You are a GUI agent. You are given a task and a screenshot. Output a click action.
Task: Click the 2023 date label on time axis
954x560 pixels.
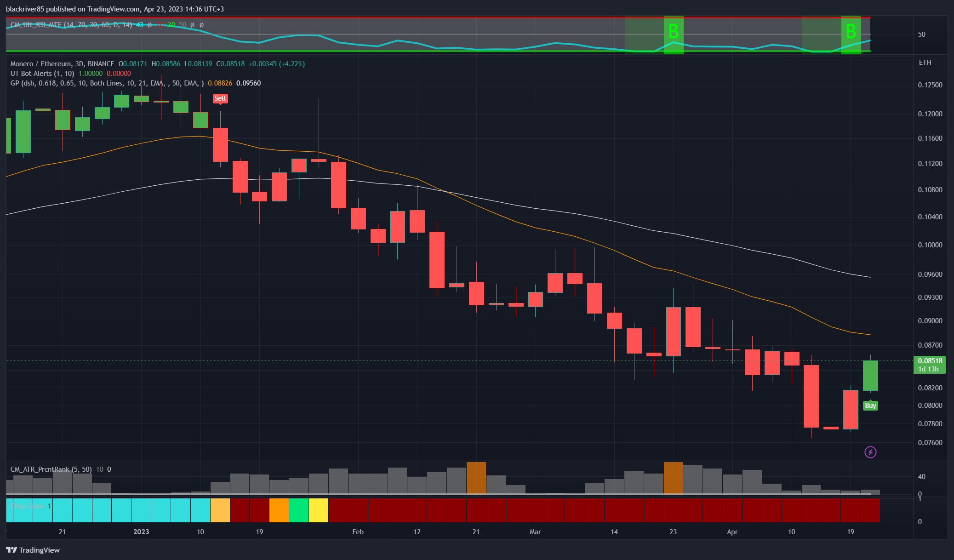141,532
